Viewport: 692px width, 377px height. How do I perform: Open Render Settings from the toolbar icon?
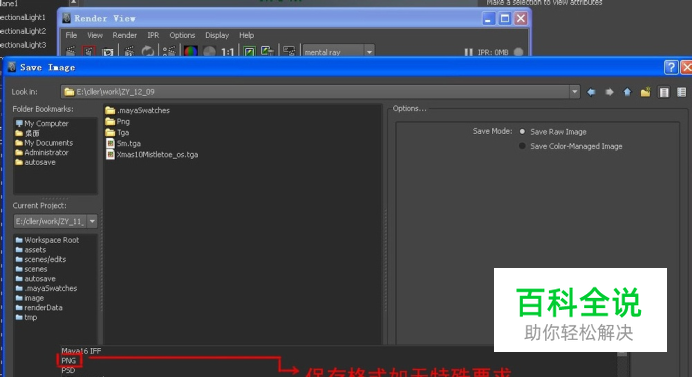click(x=169, y=51)
